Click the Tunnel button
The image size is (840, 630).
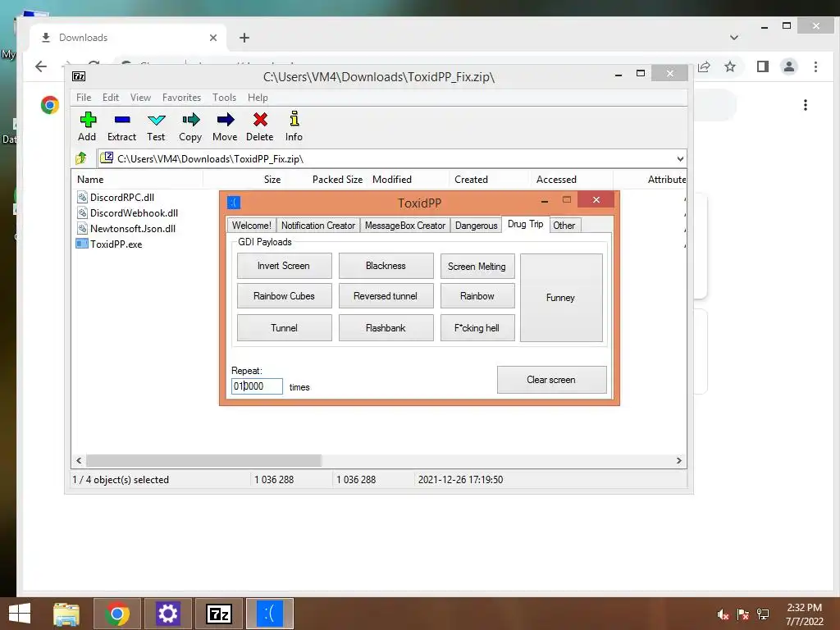point(284,328)
